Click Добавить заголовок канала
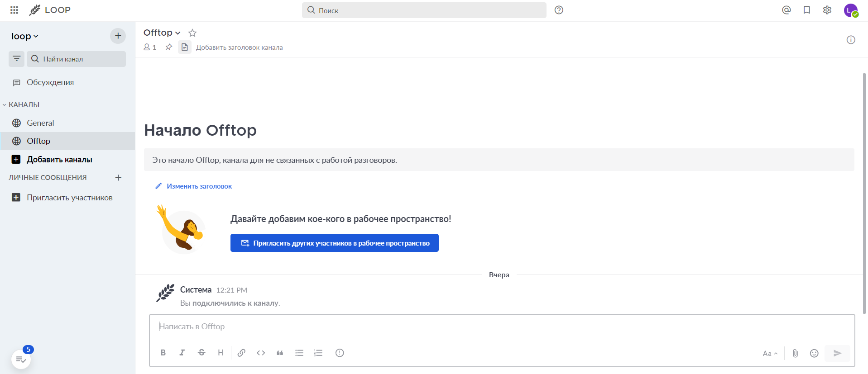Image resolution: width=868 pixels, height=374 pixels. click(x=240, y=47)
